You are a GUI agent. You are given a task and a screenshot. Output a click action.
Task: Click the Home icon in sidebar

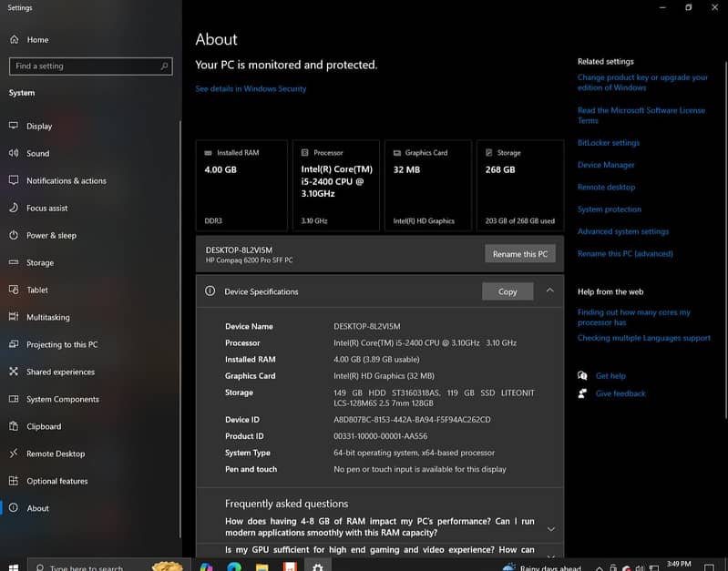coord(14,40)
